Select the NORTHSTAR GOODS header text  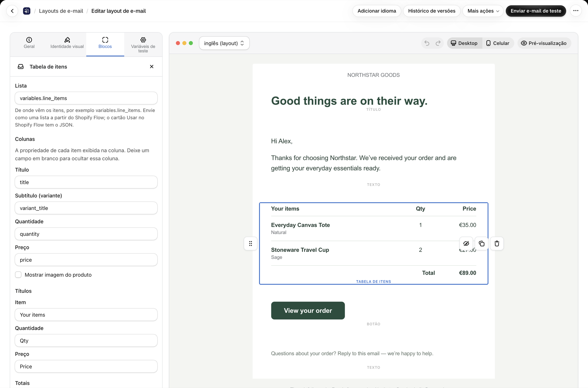tap(373, 75)
